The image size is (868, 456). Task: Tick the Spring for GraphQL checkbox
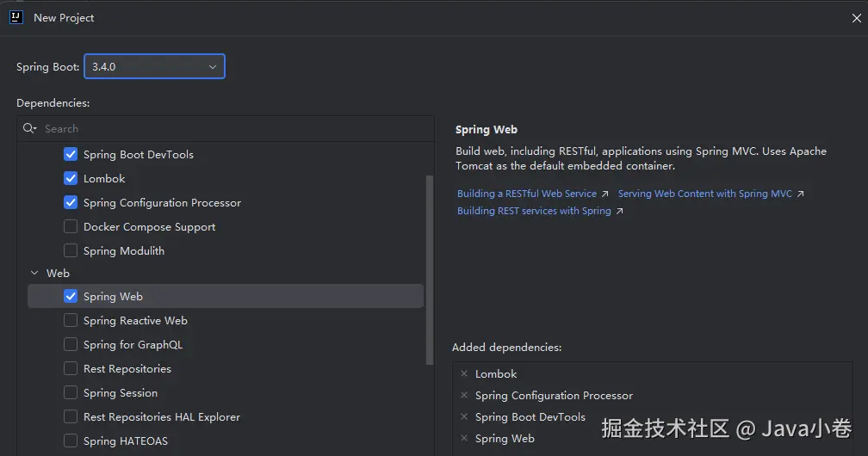click(x=71, y=345)
